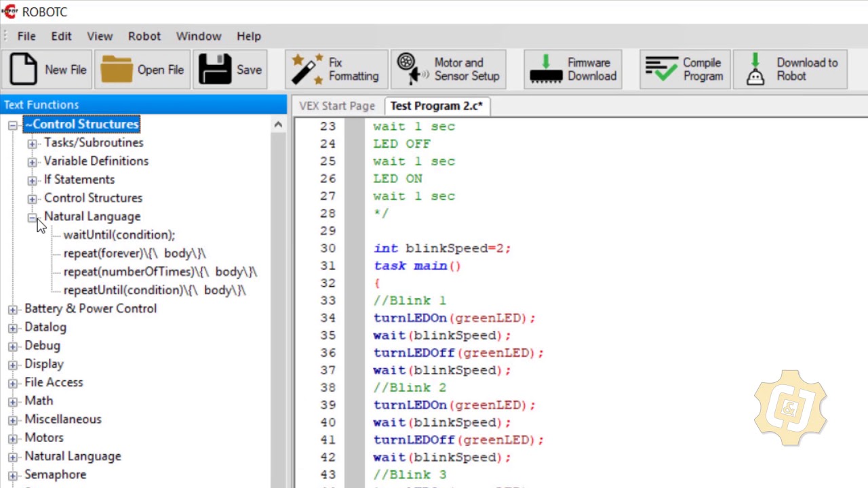Open the Window menu
The width and height of the screenshot is (868, 488).
click(199, 36)
